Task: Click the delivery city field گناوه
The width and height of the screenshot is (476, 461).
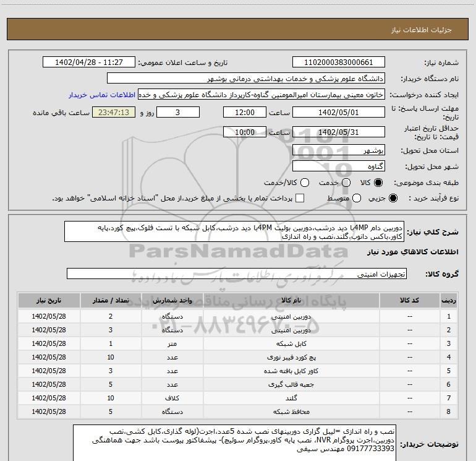Action: pyautogui.click(x=339, y=166)
